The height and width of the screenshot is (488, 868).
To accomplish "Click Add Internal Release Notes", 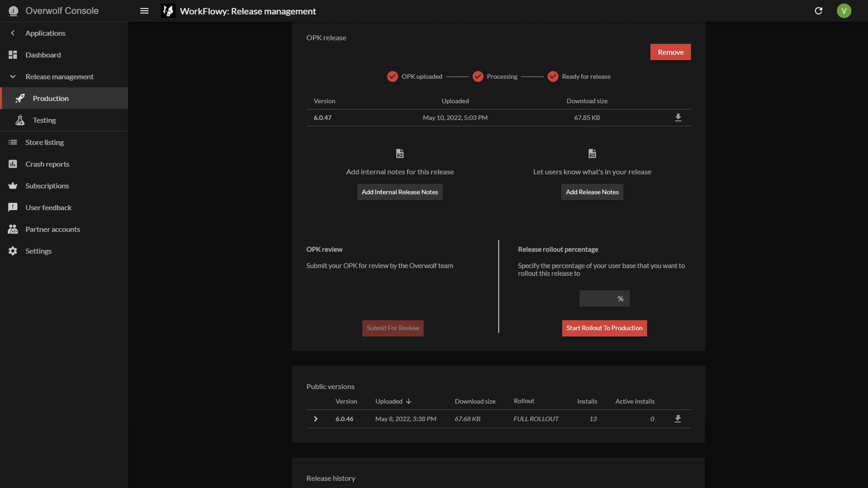I will [x=400, y=192].
